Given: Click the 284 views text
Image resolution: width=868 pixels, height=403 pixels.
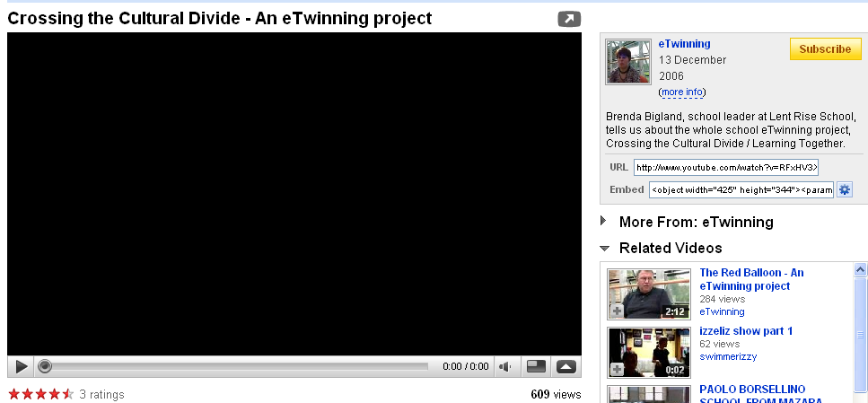Looking at the screenshot, I should 723,299.
